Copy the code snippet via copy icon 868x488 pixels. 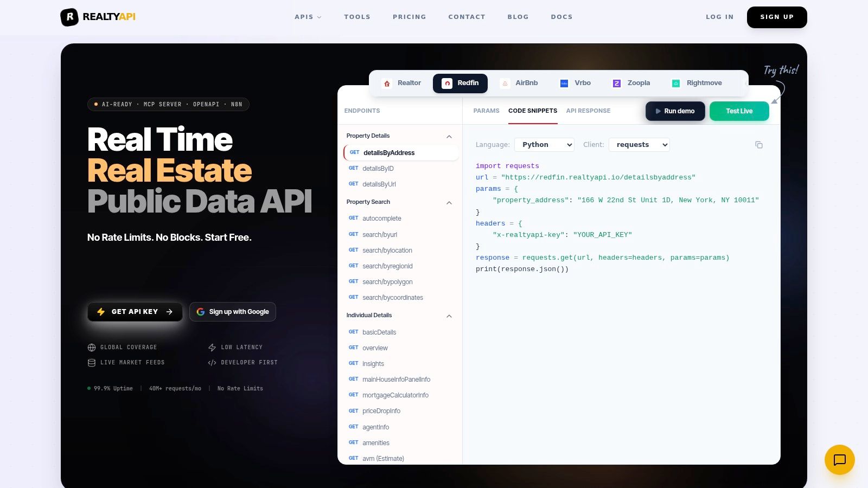(759, 145)
